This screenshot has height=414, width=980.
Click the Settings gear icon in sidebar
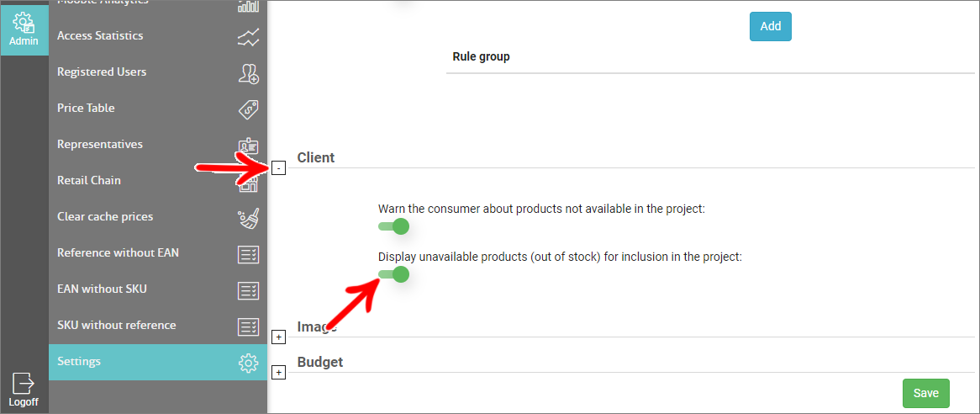(x=248, y=363)
